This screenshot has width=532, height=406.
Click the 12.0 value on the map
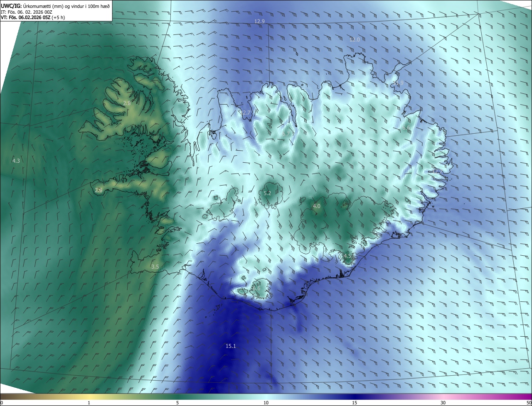click(x=355, y=39)
